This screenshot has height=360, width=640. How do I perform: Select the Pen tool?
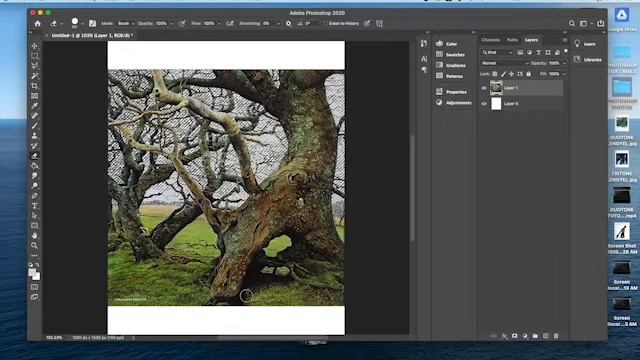click(x=35, y=196)
